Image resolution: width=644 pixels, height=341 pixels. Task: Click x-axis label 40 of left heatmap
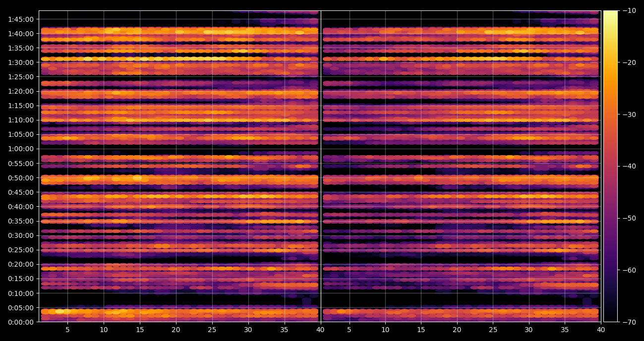(320, 330)
